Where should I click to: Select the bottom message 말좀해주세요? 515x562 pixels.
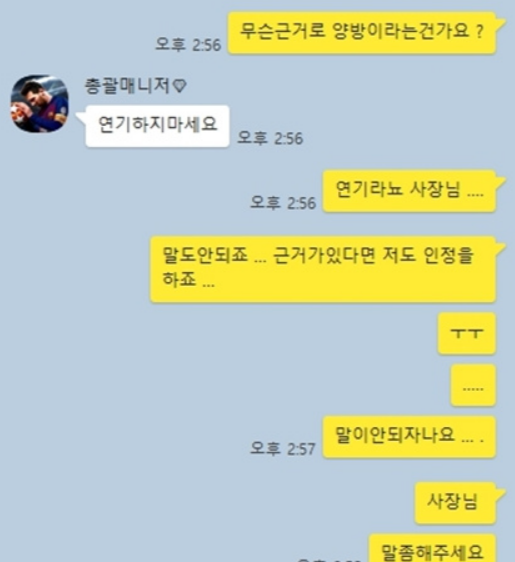pos(433,548)
